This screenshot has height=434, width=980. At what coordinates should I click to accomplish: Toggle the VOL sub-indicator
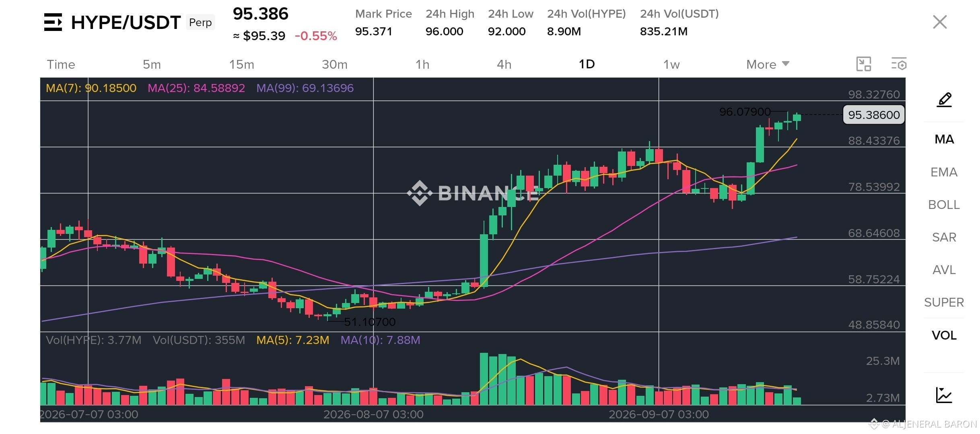coord(944,335)
